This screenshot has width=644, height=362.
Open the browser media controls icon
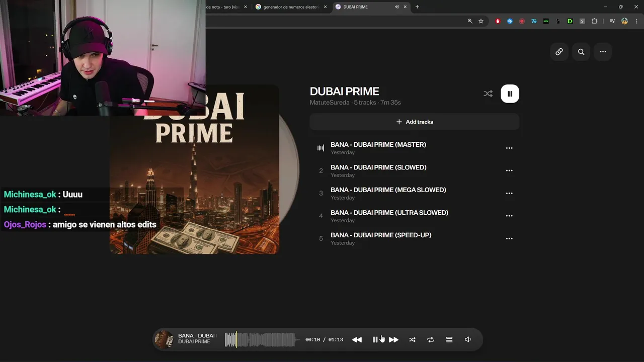pos(612,21)
